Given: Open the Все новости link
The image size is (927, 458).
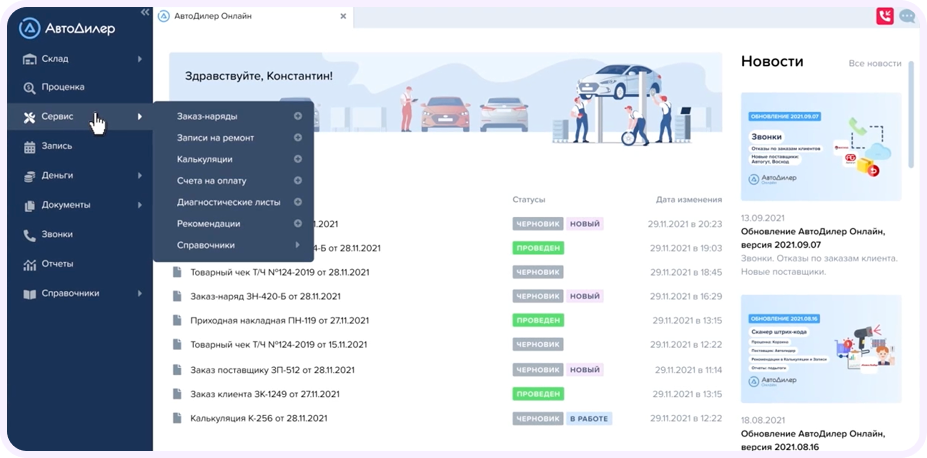Looking at the screenshot, I should point(875,63).
